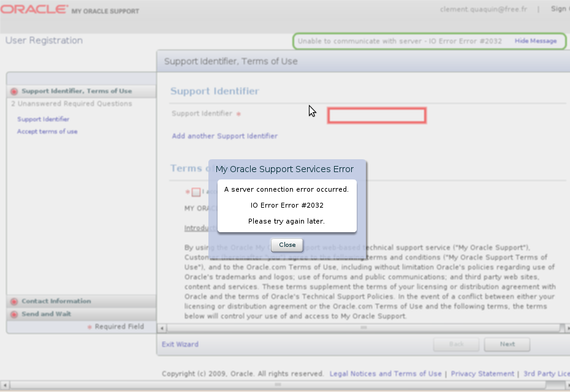Image resolution: width=570 pixels, height=392 pixels.
Task: Click the account email clement.quaquin@free.fr
Action: [483, 9]
